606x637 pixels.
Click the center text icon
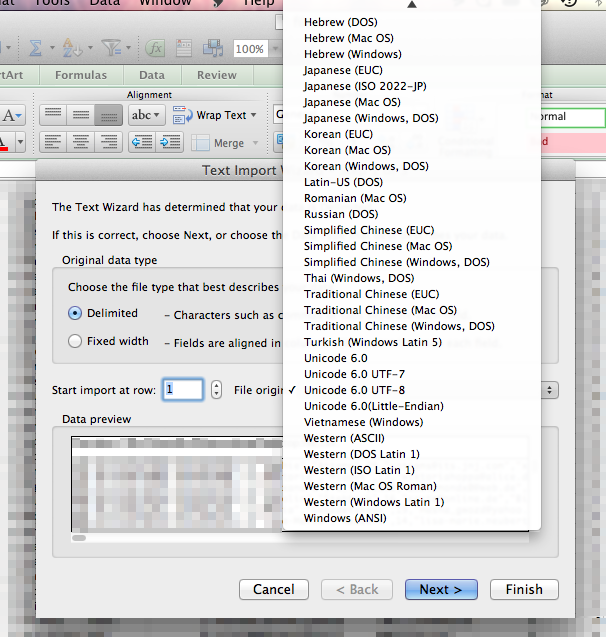coord(80,142)
